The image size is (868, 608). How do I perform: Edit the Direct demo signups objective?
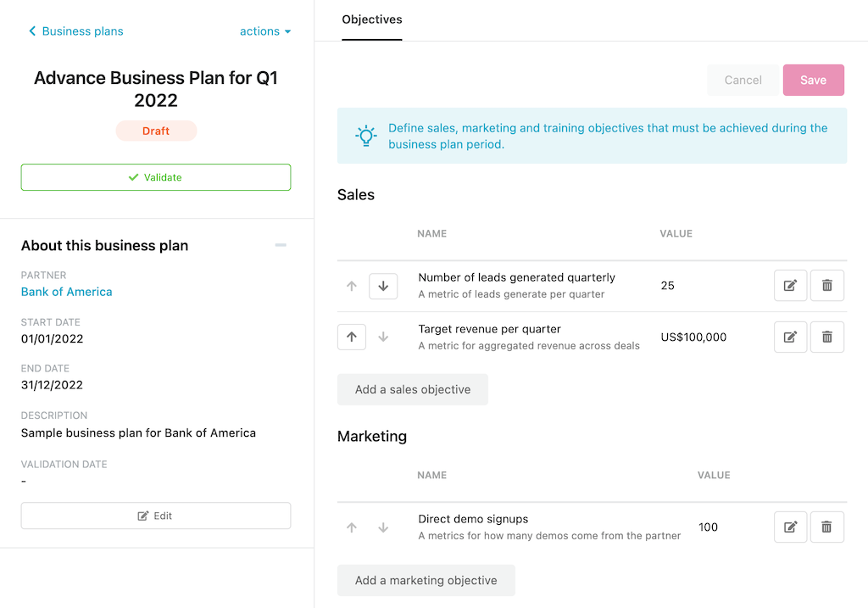tap(790, 527)
